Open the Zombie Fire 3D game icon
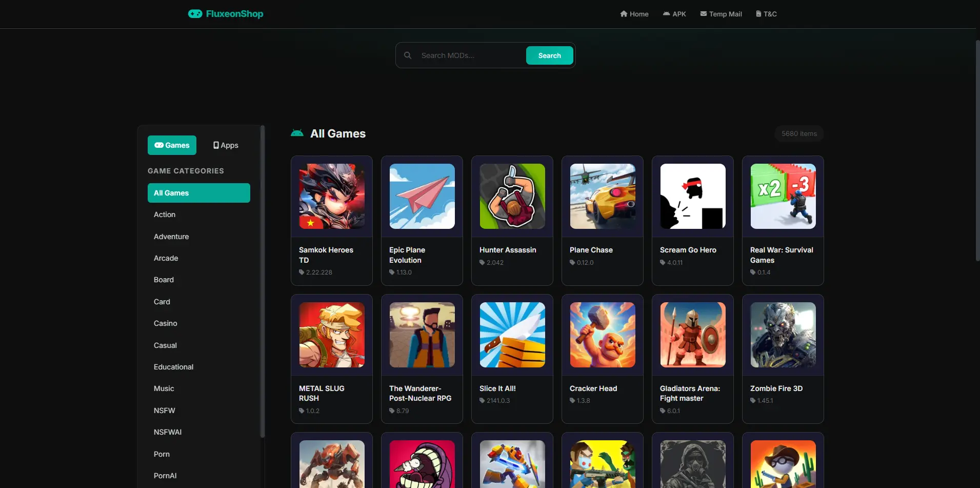The height and width of the screenshot is (488, 980). 783,335
